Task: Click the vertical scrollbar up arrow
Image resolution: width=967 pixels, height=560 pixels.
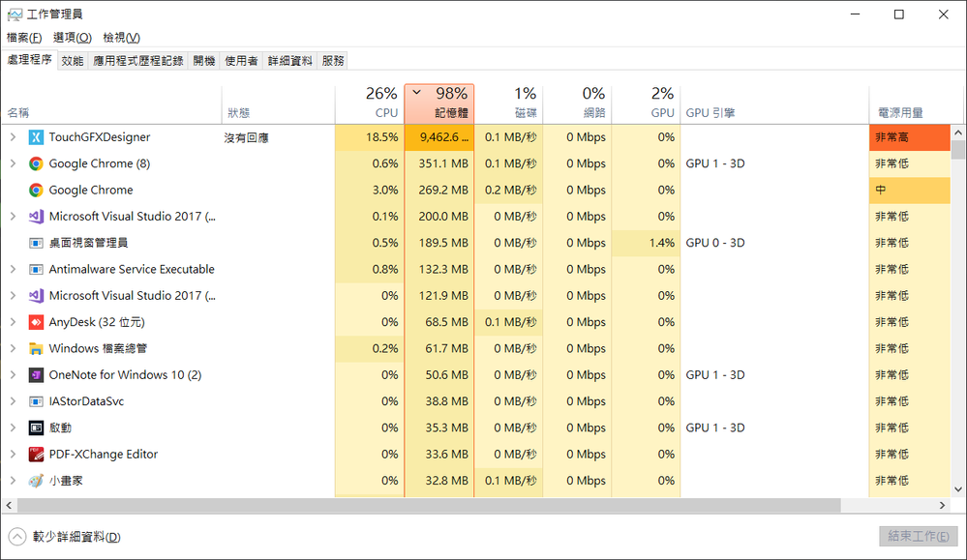Action: click(x=957, y=133)
